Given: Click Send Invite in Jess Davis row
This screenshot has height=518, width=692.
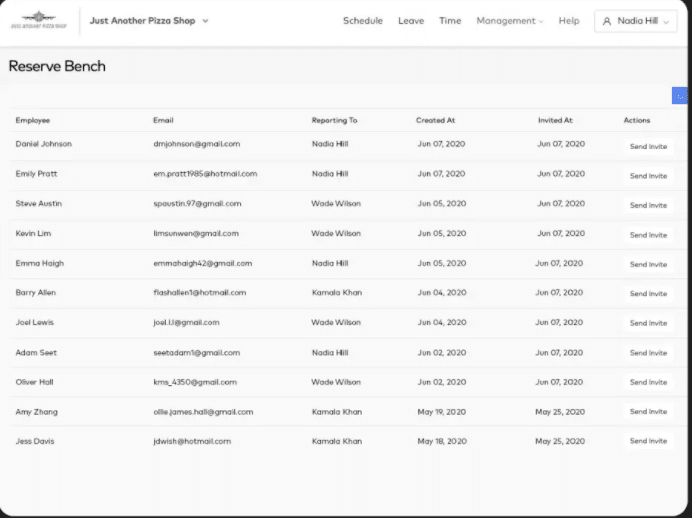Looking at the screenshot, I should coord(648,441).
